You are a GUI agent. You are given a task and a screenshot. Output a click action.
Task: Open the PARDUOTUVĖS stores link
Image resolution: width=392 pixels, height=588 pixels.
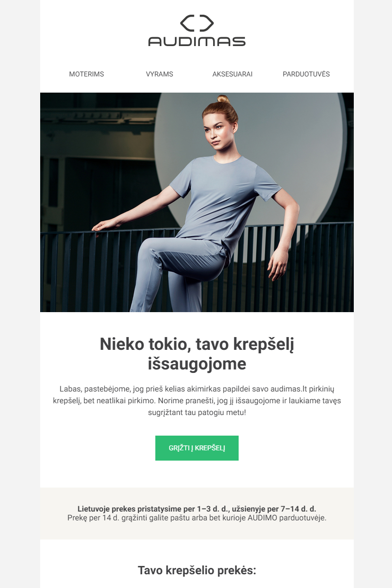click(306, 74)
